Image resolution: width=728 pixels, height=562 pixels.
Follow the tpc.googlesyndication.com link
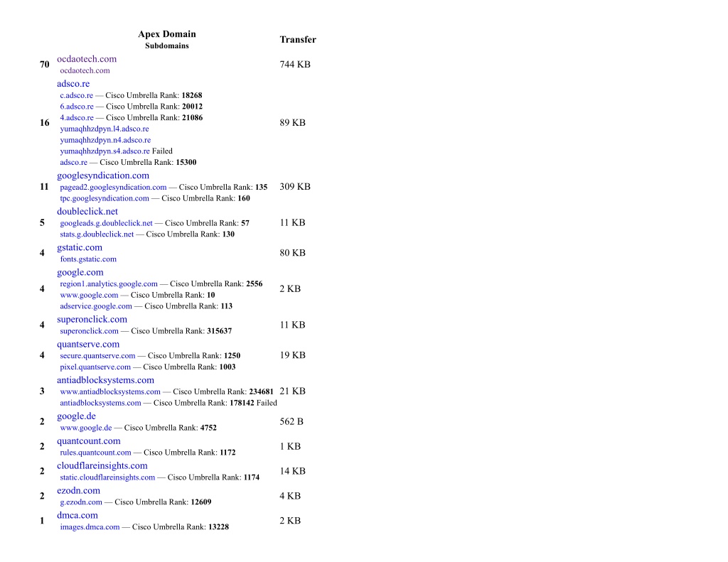(x=105, y=198)
